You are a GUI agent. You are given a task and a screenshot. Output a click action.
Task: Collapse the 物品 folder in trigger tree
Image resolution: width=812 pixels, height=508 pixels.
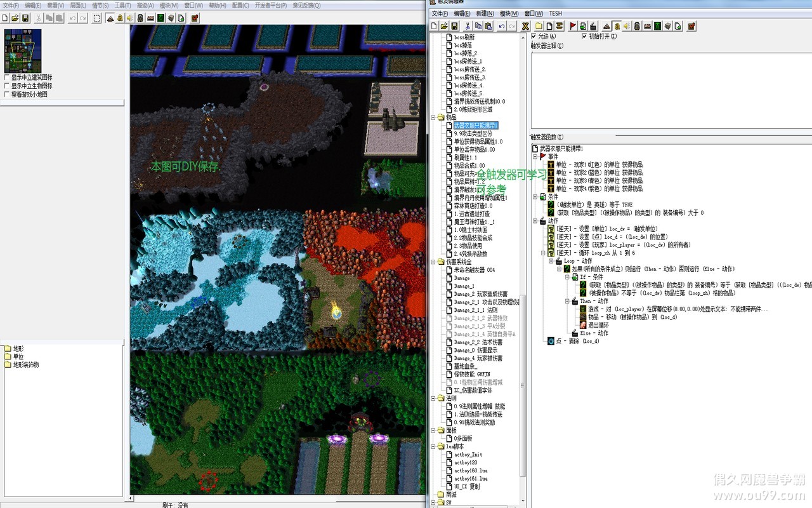point(433,117)
